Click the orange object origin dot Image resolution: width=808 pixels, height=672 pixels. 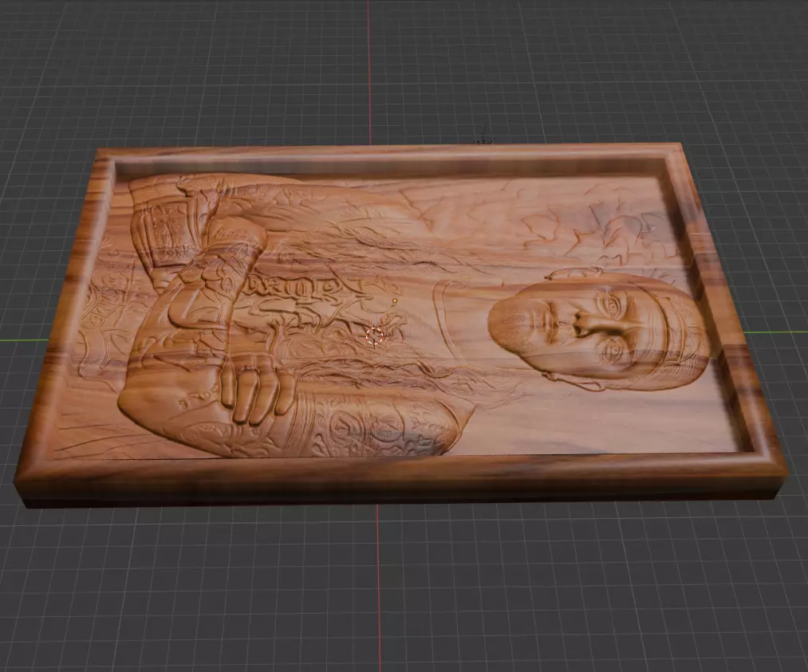(395, 301)
